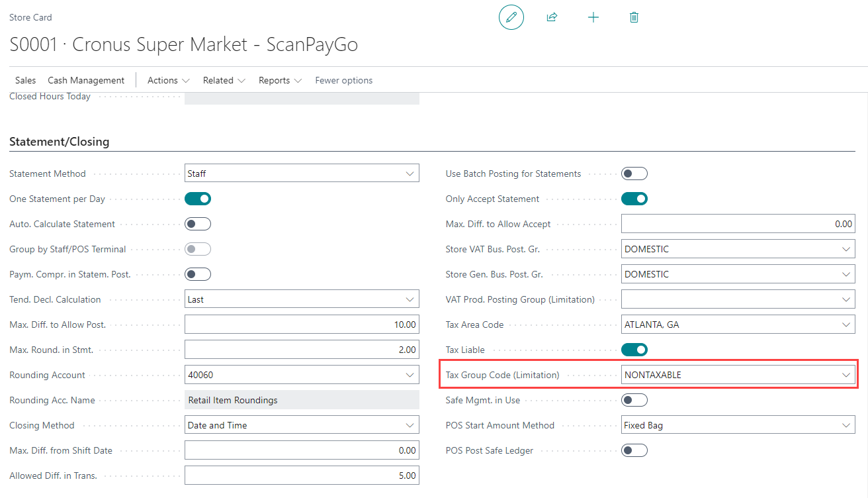Click the S0001 Cronus Super Market title
Screen dimensions: 868x498
(183, 44)
